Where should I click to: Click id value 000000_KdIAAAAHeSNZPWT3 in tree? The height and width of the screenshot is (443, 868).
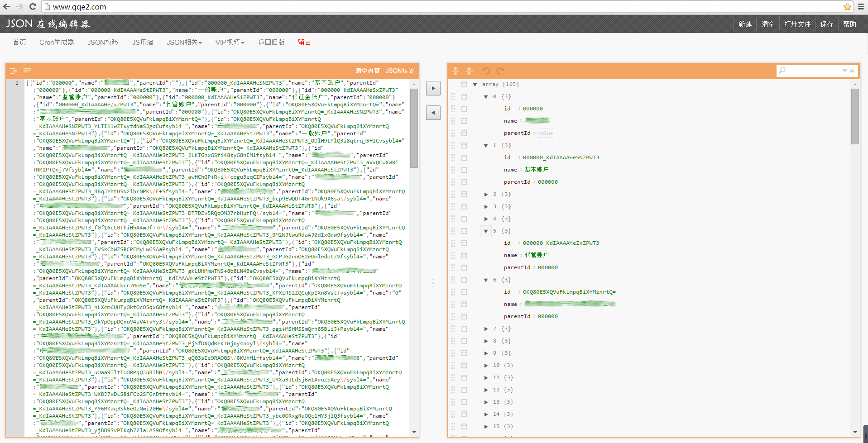coord(561,157)
